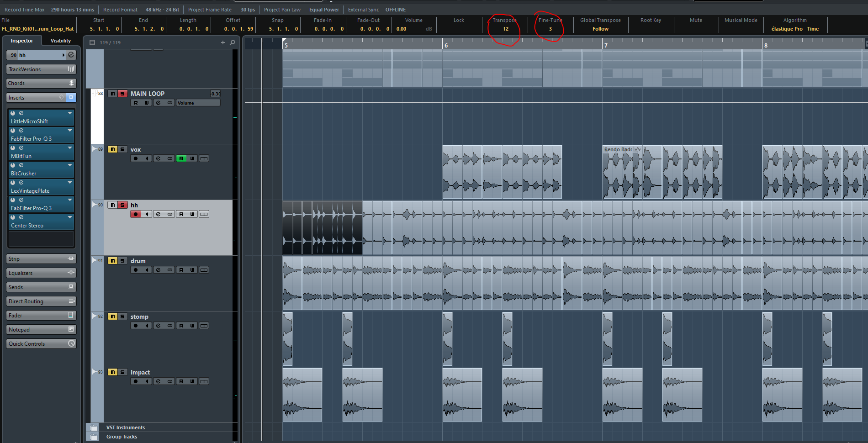The height and width of the screenshot is (443, 868).
Task: Mute the MAIN LOOP track
Action: (112, 94)
